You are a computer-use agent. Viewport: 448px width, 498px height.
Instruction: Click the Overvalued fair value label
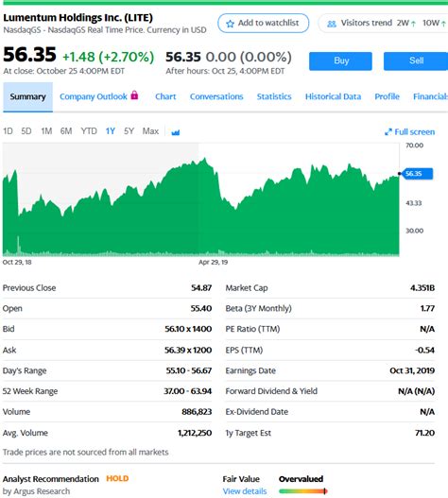click(x=301, y=479)
